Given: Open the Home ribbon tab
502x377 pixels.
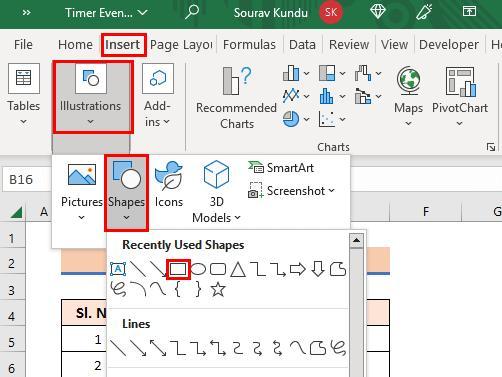Looking at the screenshot, I should (75, 45).
